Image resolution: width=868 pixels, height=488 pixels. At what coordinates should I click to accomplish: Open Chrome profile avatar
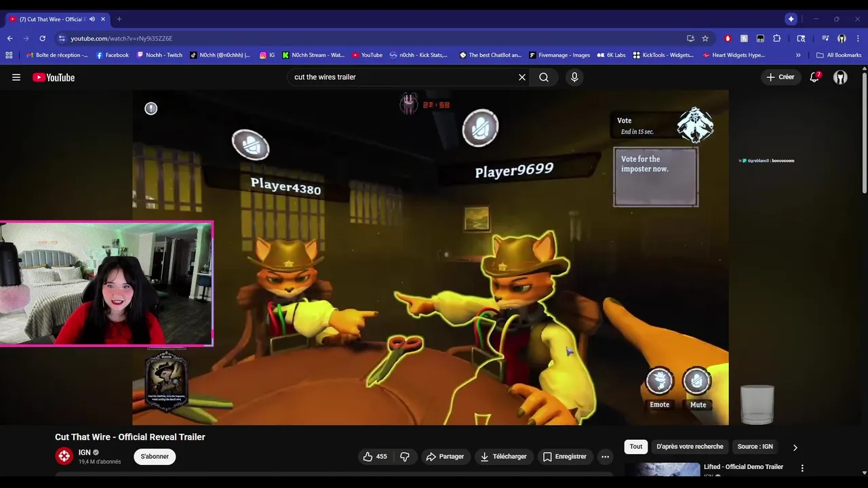point(842,39)
